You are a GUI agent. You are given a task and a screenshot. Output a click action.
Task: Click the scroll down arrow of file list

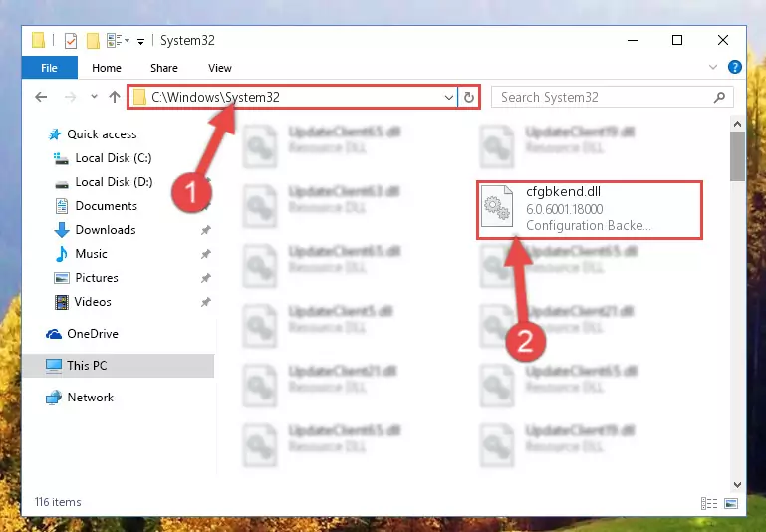click(x=737, y=484)
